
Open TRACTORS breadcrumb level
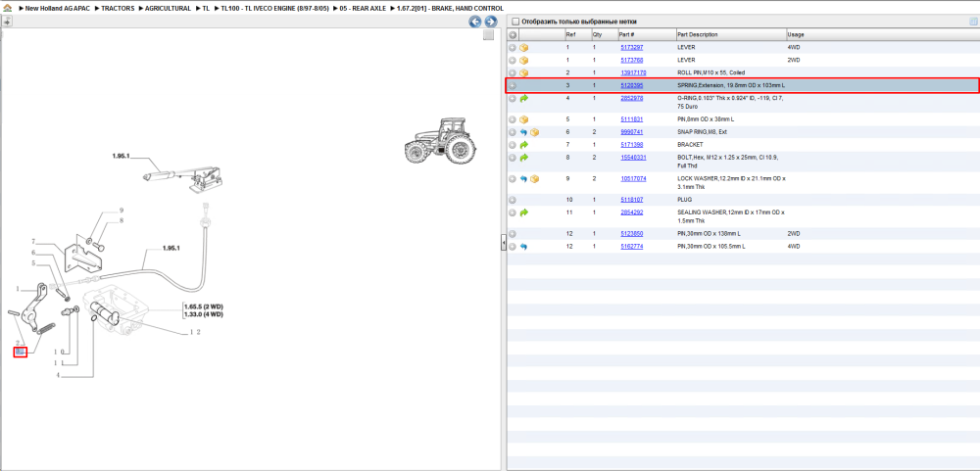(118, 8)
